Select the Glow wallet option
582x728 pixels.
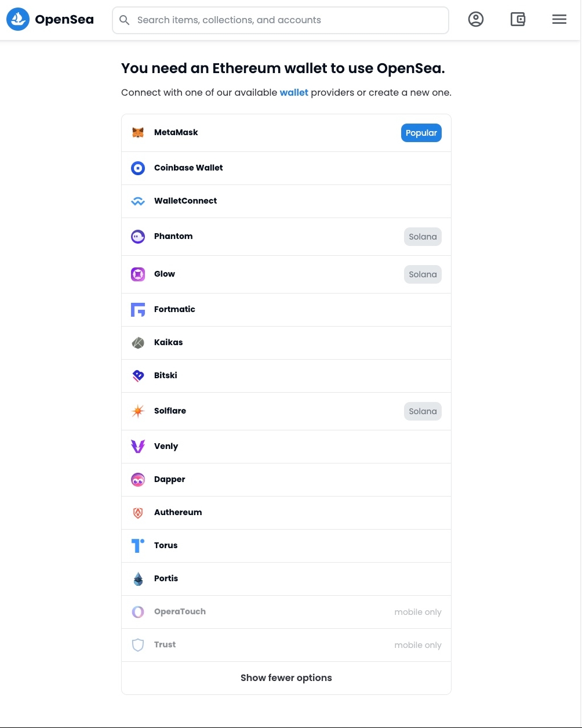[286, 274]
